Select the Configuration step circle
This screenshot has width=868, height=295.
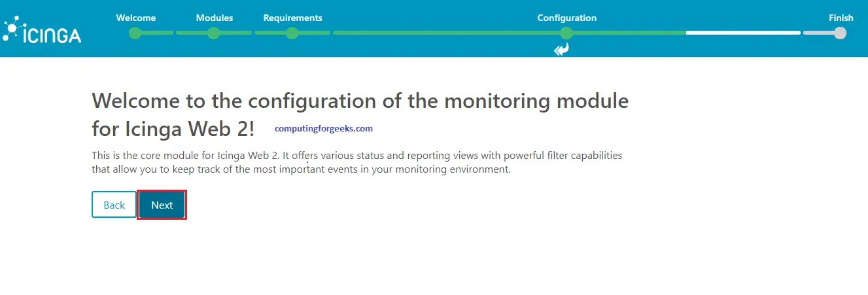[x=566, y=33]
